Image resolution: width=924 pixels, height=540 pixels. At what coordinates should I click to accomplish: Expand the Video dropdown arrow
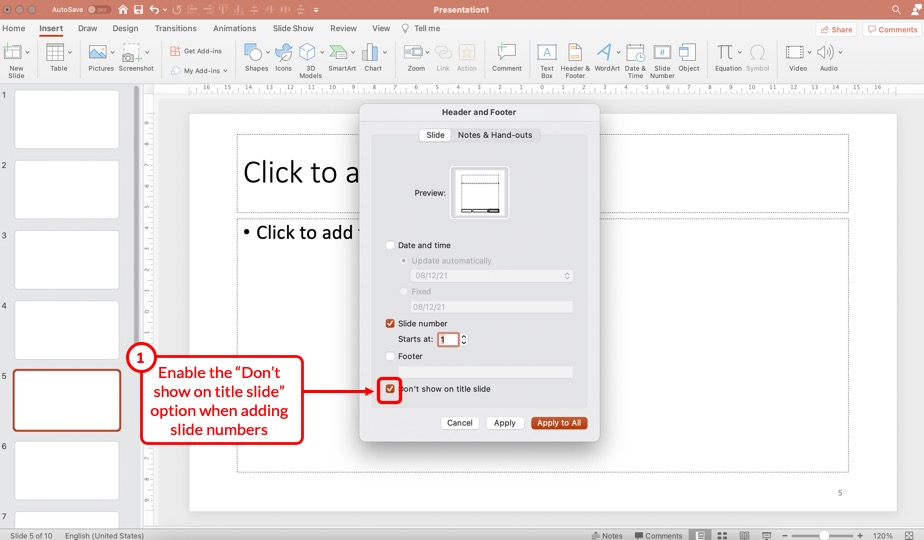pyautogui.click(x=809, y=52)
